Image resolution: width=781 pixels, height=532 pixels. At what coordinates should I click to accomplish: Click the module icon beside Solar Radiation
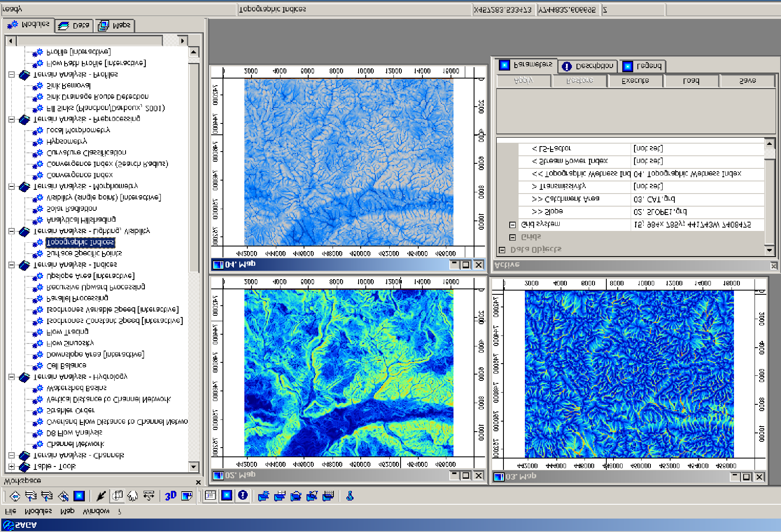pyautogui.click(x=38, y=209)
